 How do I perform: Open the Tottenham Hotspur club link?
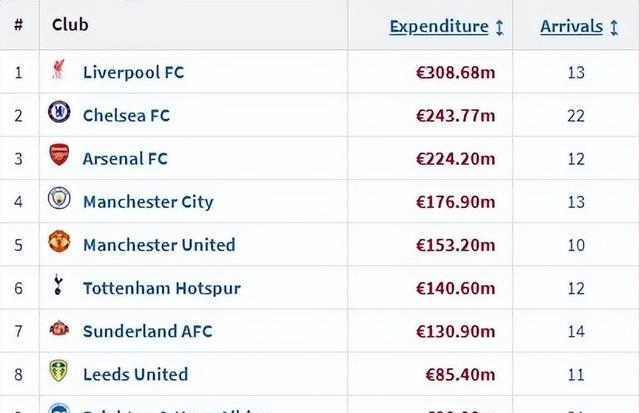click(x=162, y=288)
